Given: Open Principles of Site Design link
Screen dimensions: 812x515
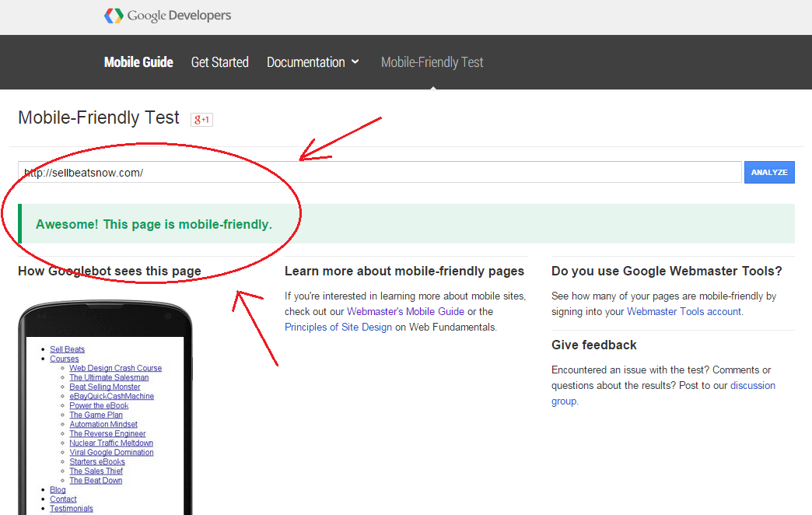Looking at the screenshot, I should tap(338, 327).
